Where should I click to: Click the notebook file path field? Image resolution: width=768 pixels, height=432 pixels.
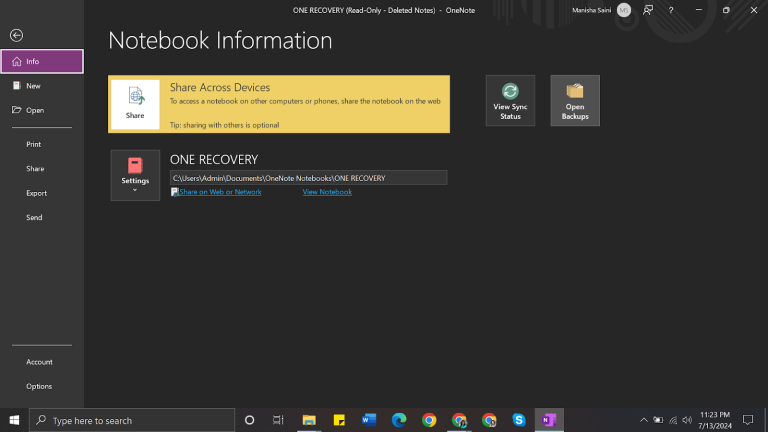[308, 178]
